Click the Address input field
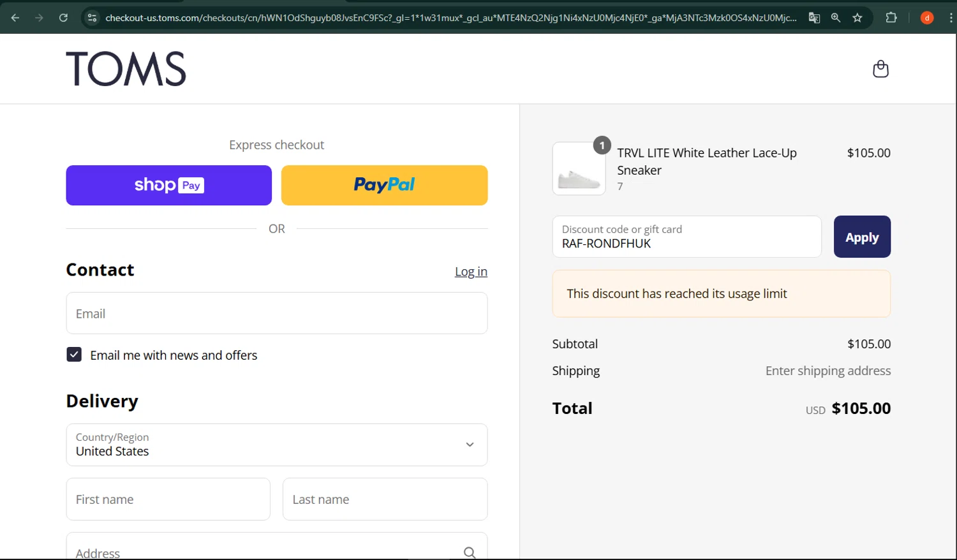 click(x=277, y=547)
